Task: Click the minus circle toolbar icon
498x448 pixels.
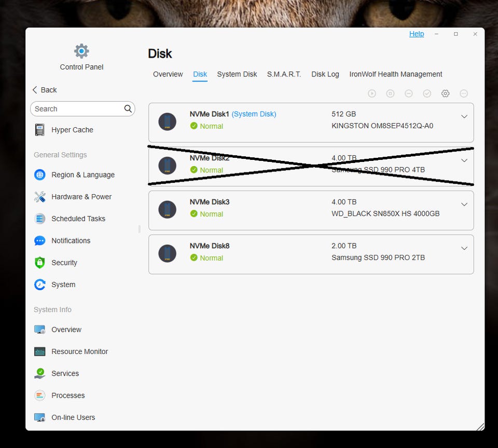Action: pyautogui.click(x=409, y=93)
